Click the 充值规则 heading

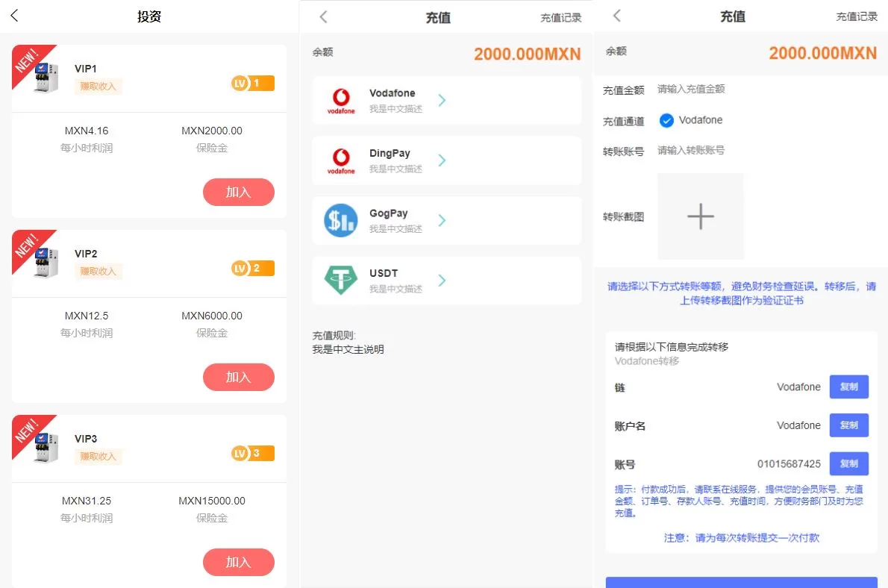click(x=334, y=335)
